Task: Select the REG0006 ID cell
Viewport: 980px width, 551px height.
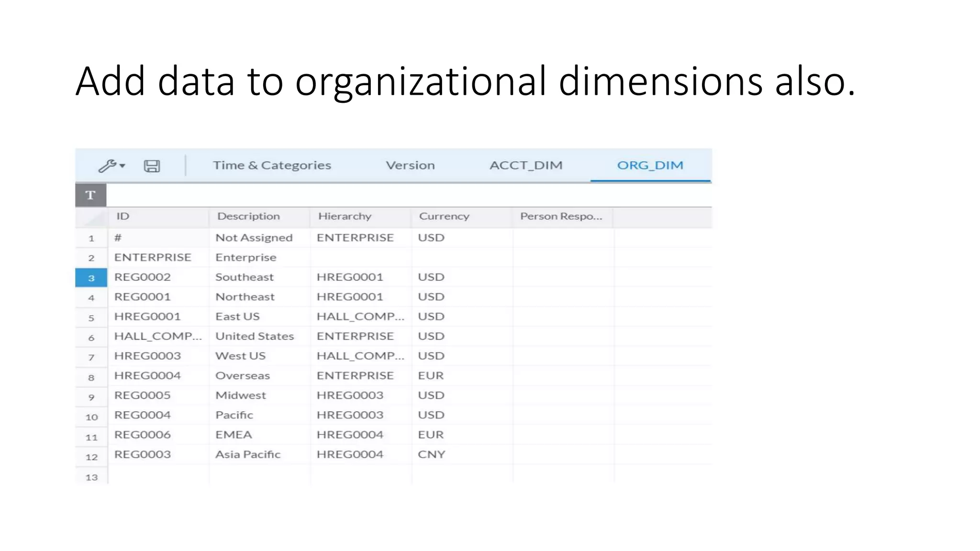Action: [x=158, y=435]
